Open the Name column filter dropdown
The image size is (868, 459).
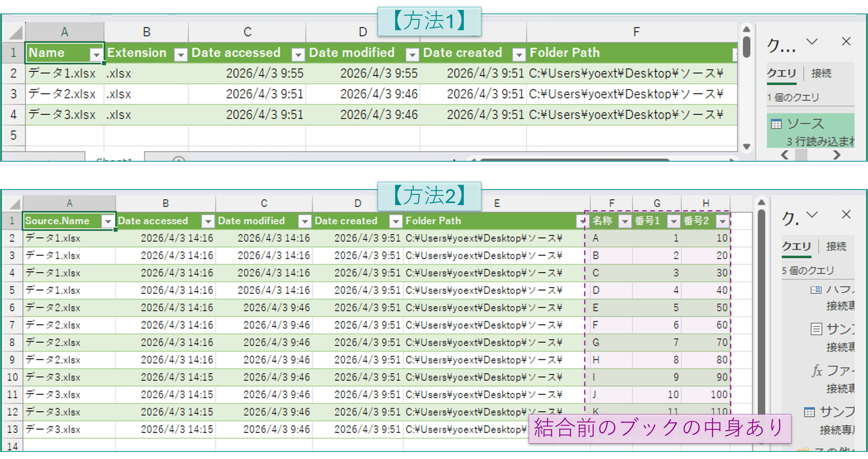pos(97,54)
